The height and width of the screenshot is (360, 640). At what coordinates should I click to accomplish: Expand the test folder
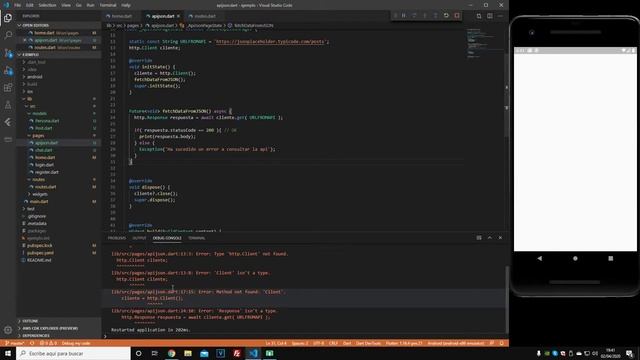tap(31, 209)
